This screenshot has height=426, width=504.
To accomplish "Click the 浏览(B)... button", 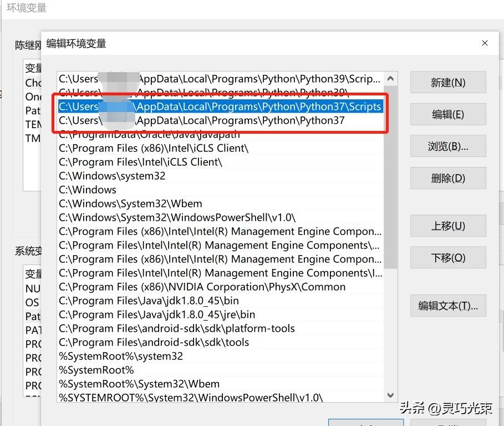I will (x=448, y=146).
